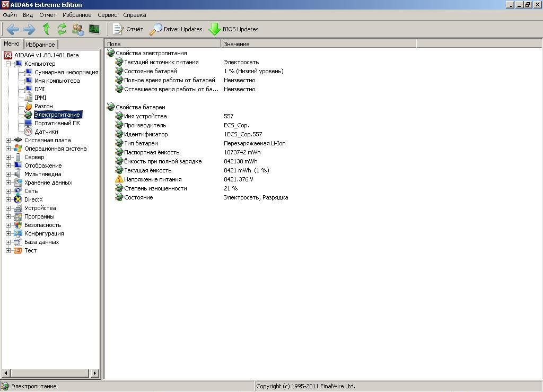
Task: Expand the Устройства node
Action: pos(8,208)
